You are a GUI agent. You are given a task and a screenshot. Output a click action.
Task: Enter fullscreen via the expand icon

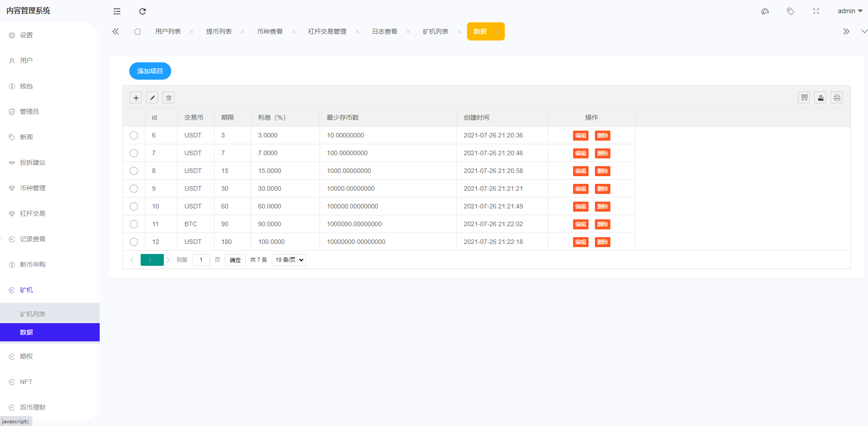[816, 11]
